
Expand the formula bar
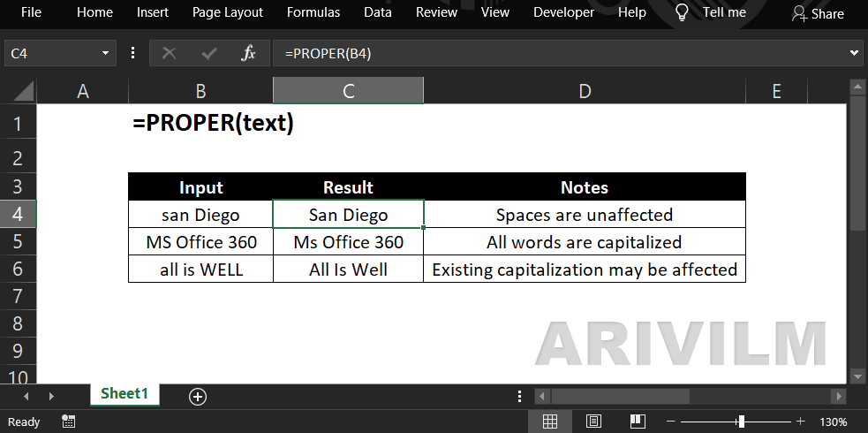[854, 54]
